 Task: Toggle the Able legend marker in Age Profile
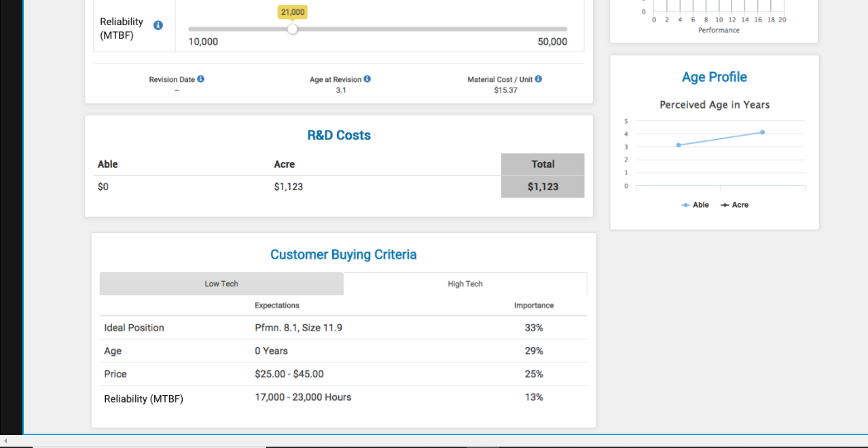pos(685,205)
